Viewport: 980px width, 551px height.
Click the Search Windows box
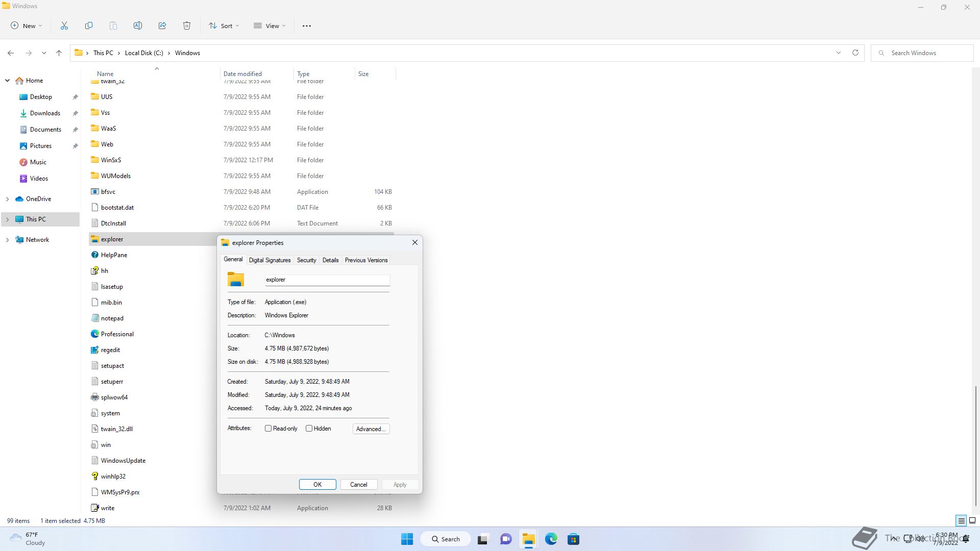(x=922, y=53)
